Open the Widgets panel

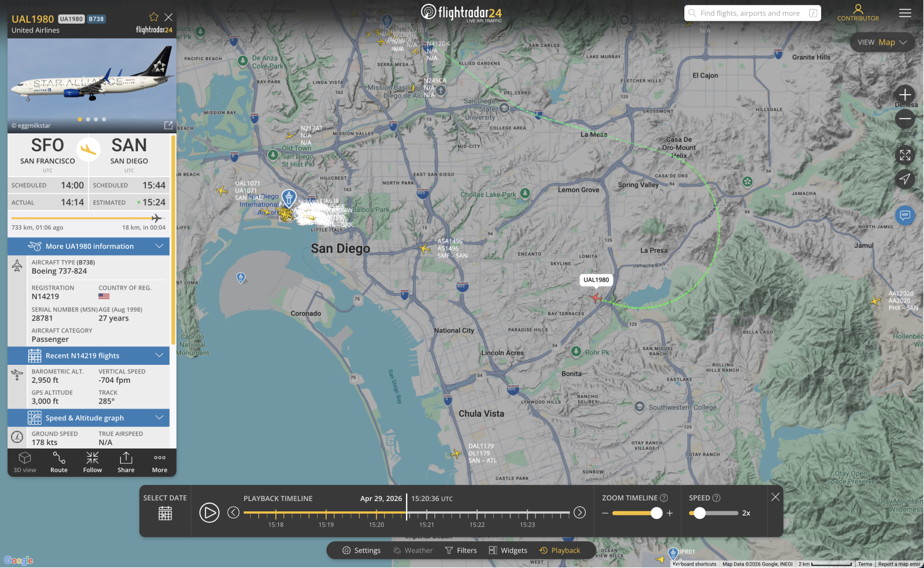pyautogui.click(x=508, y=550)
